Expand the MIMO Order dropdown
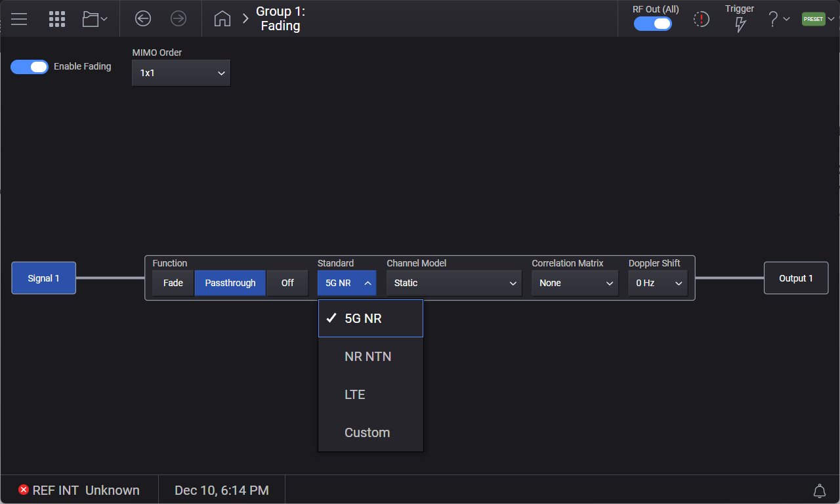This screenshot has width=840, height=504. pyautogui.click(x=181, y=73)
